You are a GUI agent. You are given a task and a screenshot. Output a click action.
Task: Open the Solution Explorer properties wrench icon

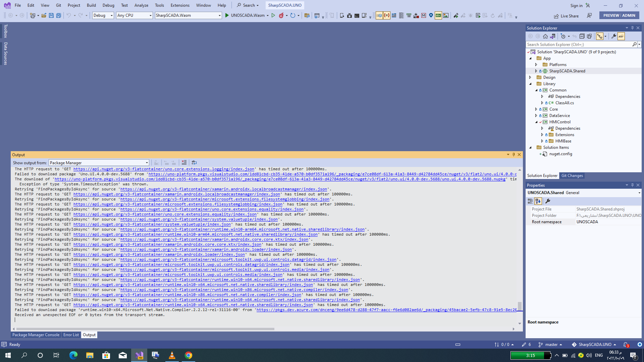tap(614, 36)
